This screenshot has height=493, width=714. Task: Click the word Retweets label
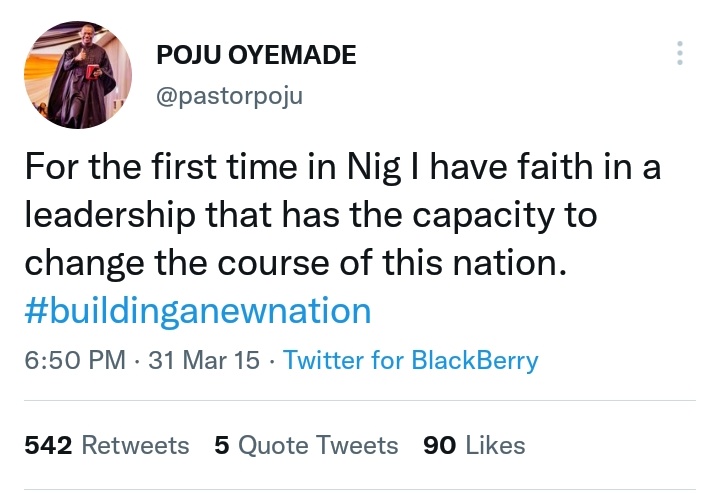pyautogui.click(x=134, y=445)
